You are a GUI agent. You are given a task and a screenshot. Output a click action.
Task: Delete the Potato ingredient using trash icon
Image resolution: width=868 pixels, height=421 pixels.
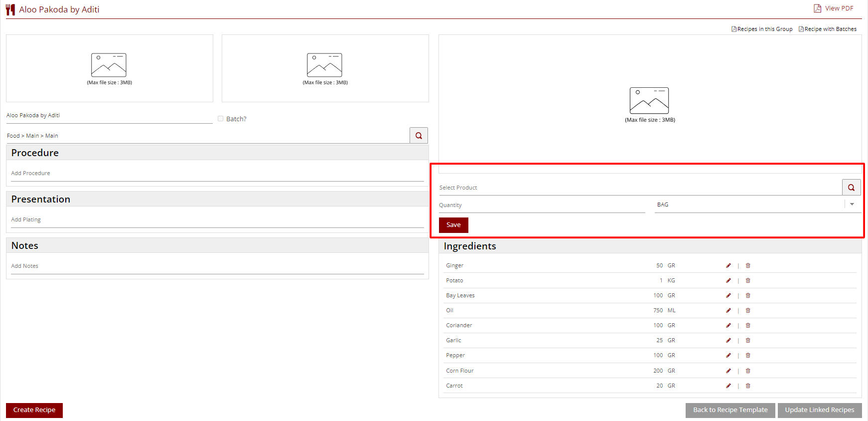[x=748, y=280]
